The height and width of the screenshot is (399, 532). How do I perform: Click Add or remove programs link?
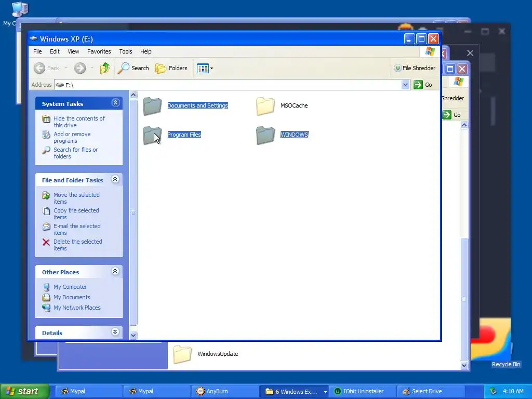[x=72, y=137]
